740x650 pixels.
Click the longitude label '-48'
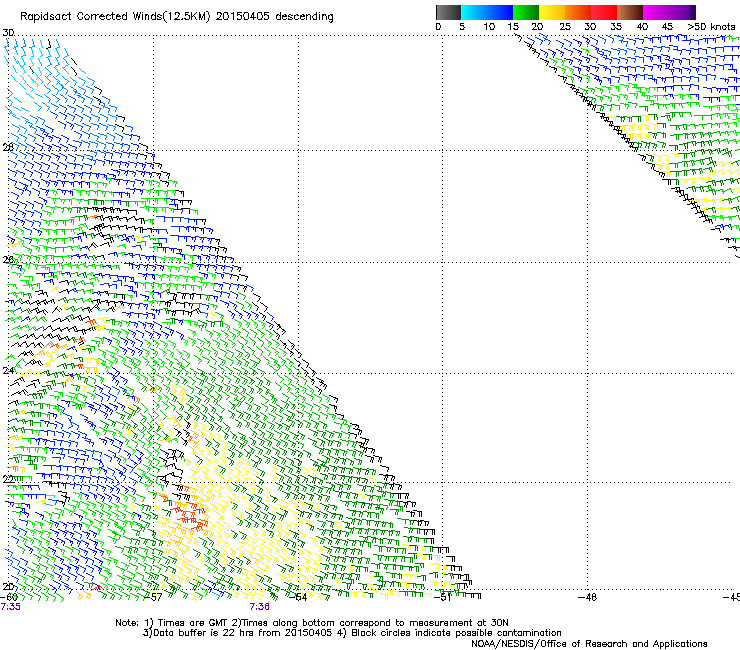pyautogui.click(x=588, y=597)
